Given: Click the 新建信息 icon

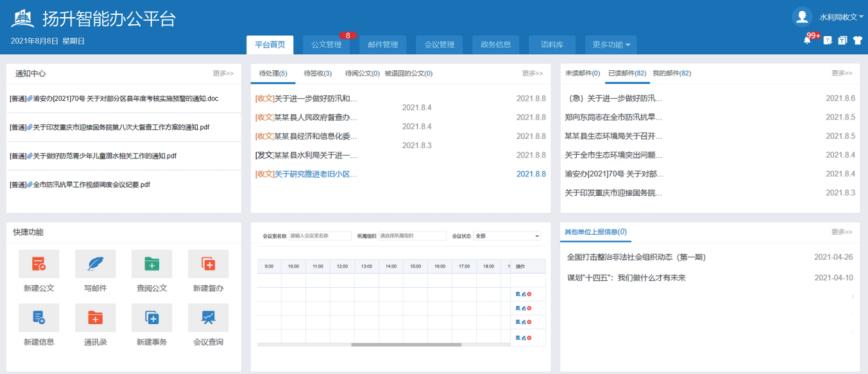Looking at the screenshot, I should coord(39,318).
